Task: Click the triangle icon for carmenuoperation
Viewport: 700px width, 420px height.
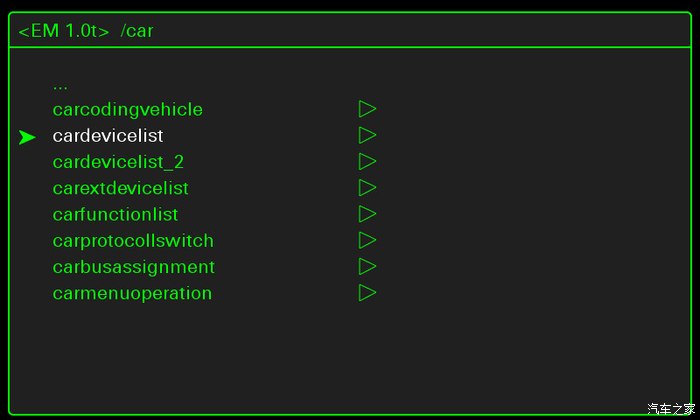Action: [x=367, y=293]
